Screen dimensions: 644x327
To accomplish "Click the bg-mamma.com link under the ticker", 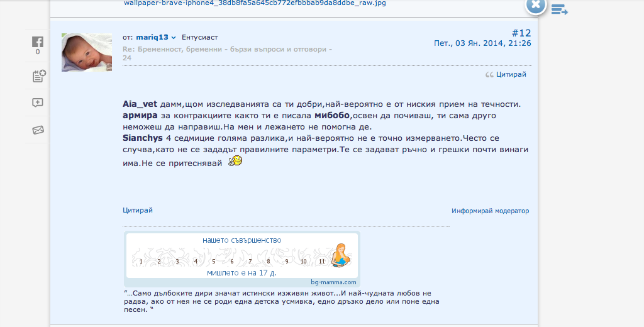I will point(333,282).
